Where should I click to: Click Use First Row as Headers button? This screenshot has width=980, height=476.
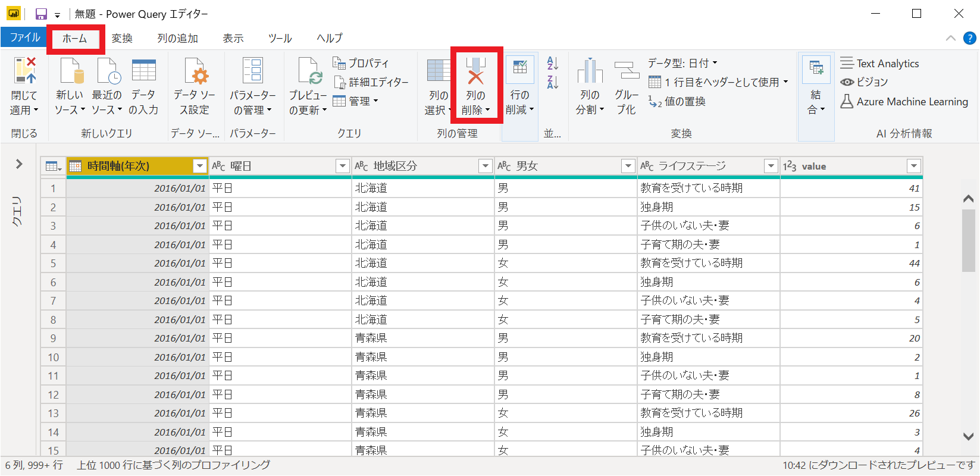pos(718,82)
